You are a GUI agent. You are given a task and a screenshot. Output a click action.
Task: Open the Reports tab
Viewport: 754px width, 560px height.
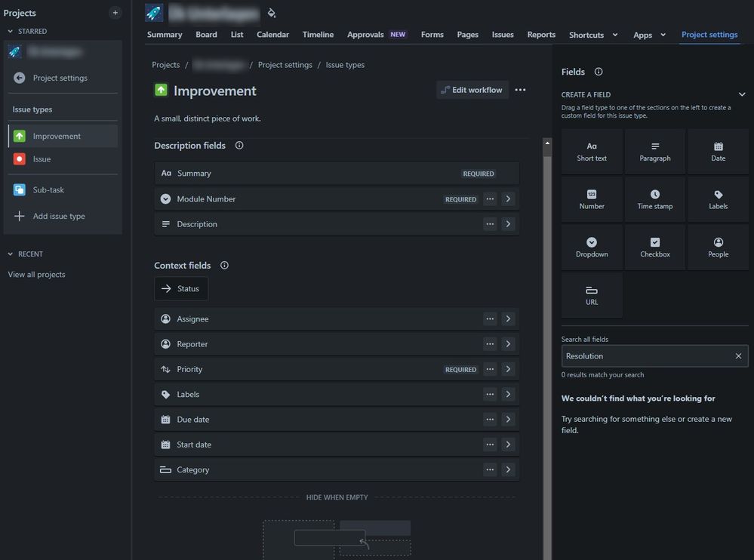click(541, 35)
